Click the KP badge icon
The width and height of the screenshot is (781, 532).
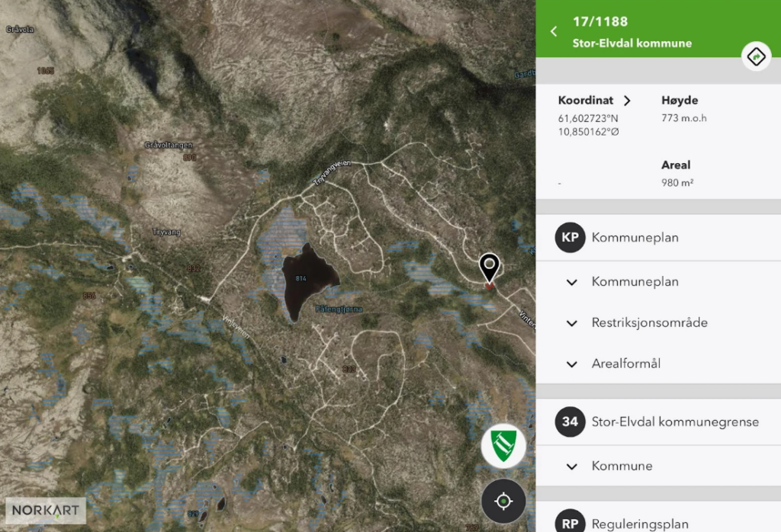[x=570, y=237]
